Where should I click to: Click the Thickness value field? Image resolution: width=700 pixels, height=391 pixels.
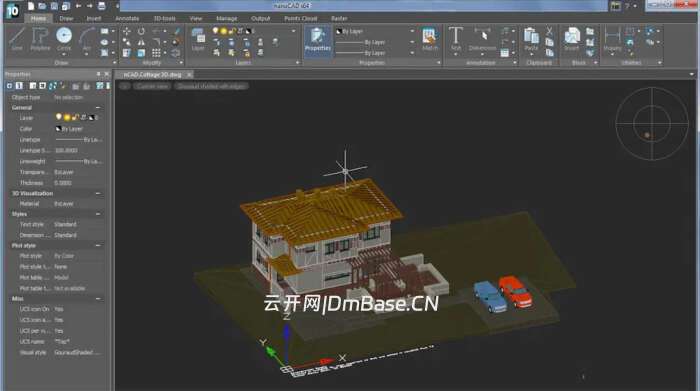click(79, 183)
